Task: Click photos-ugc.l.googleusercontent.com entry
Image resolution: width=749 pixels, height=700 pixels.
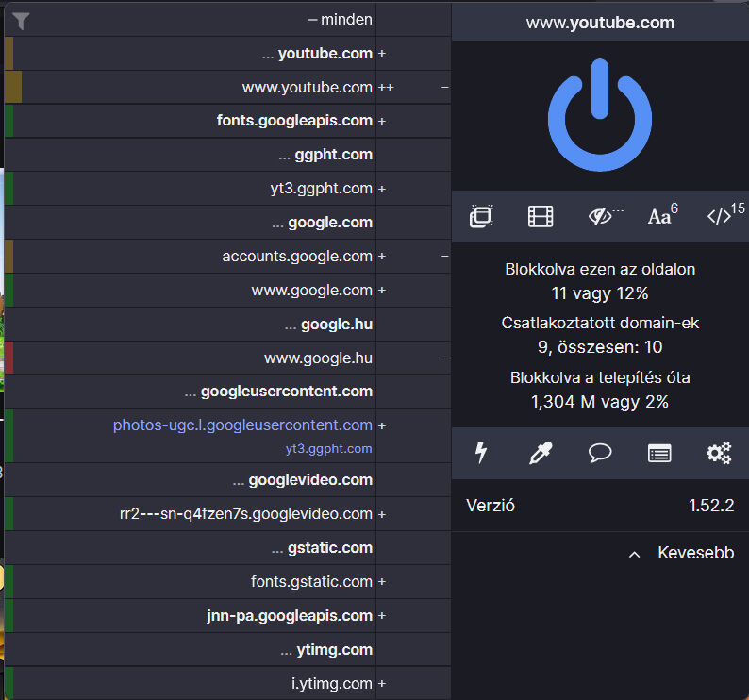Action: [242, 425]
